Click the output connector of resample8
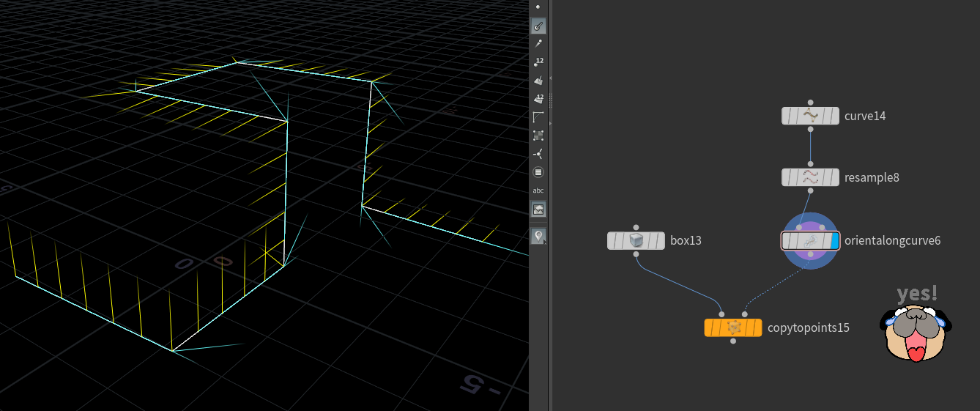 [810, 191]
